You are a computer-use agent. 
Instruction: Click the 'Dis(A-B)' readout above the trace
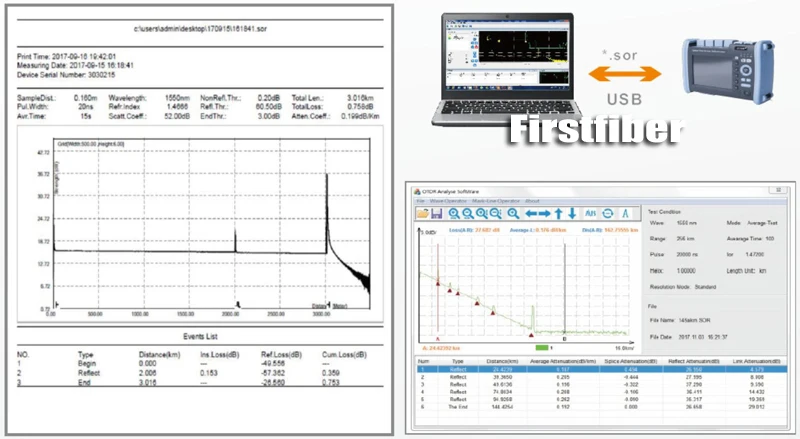[610, 230]
